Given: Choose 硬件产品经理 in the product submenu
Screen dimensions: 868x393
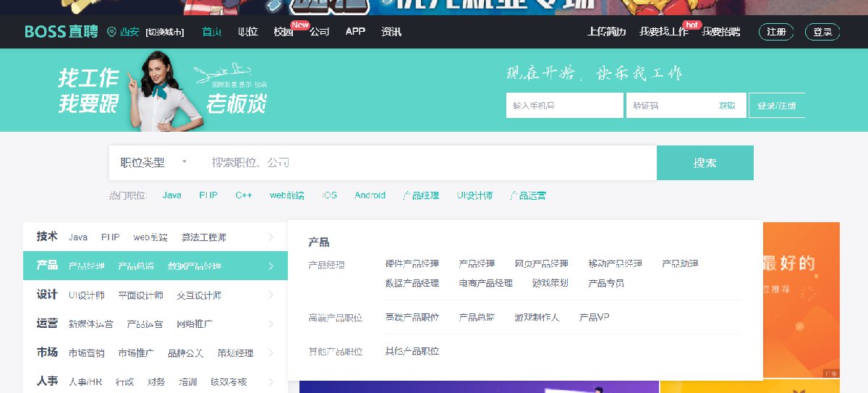Looking at the screenshot, I should click(x=412, y=263).
